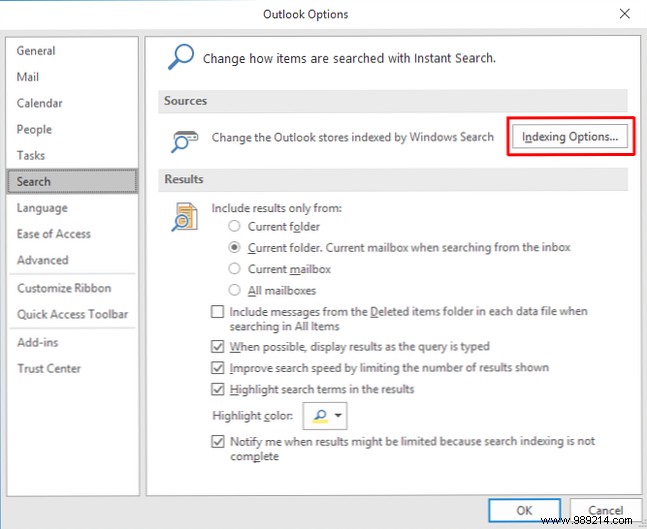Select the Search category
Screen dimensions: 647x529
pyautogui.click(x=72, y=181)
